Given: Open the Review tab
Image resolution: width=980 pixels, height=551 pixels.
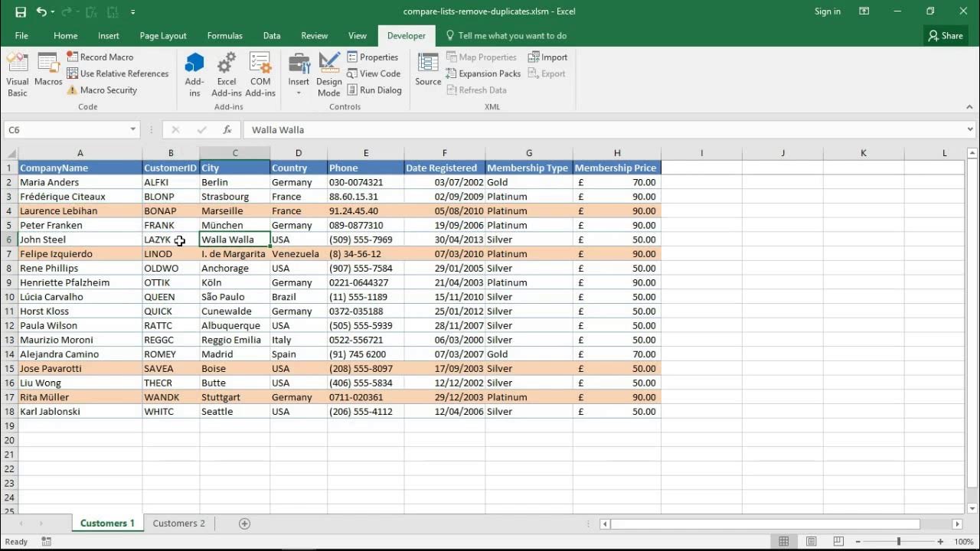Looking at the screenshot, I should [314, 36].
